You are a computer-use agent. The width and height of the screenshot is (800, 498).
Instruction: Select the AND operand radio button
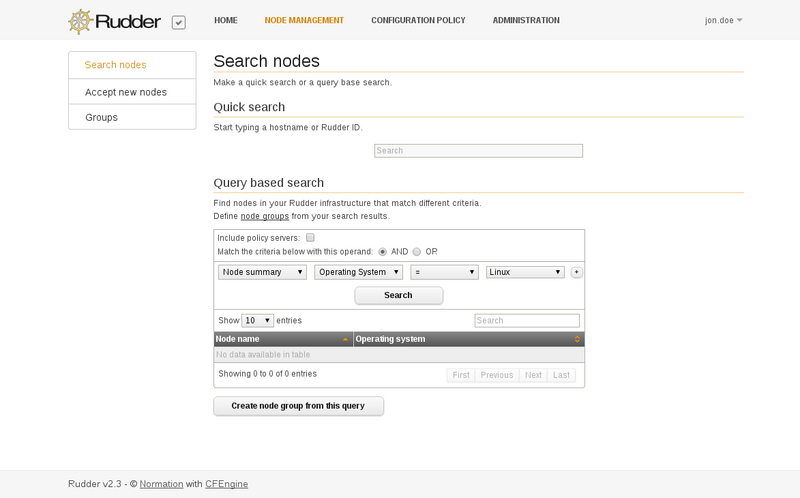coord(382,252)
